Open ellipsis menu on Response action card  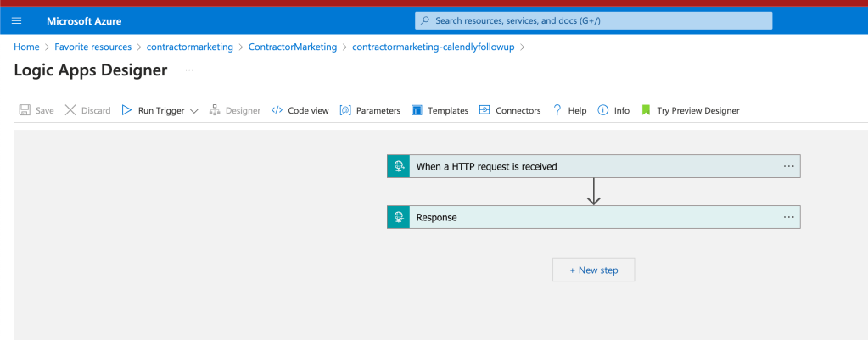tap(789, 217)
